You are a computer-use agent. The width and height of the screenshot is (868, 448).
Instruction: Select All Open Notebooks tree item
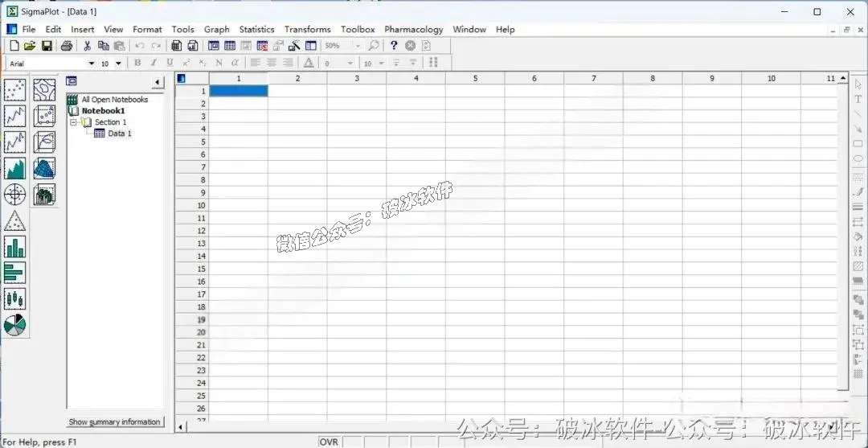pos(115,100)
